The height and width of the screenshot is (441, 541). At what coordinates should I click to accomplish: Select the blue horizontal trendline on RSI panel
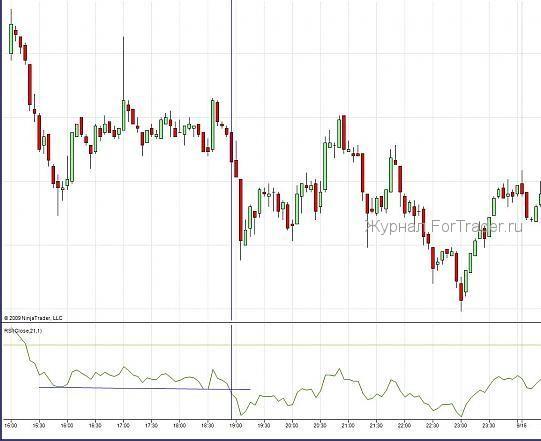145,389
